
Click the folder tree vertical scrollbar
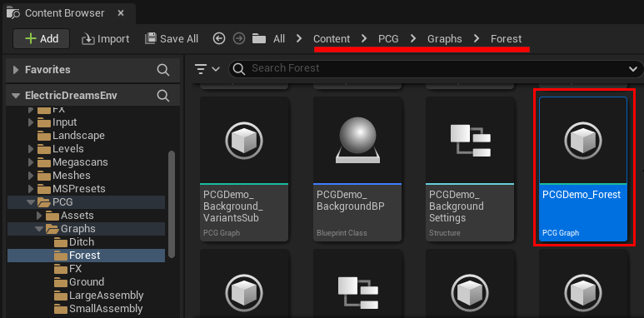click(x=172, y=204)
